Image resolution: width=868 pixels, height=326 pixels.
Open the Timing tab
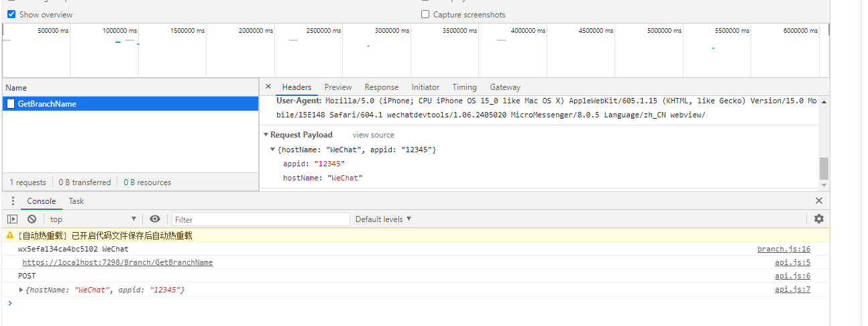tap(464, 87)
